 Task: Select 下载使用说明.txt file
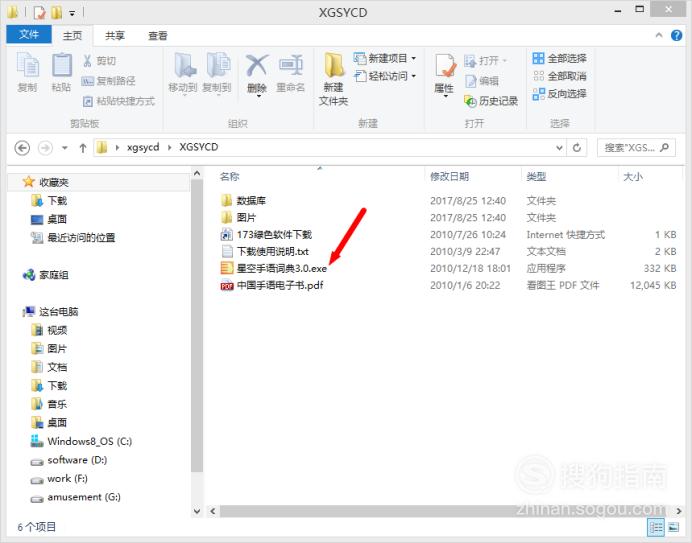pyautogui.click(x=272, y=251)
